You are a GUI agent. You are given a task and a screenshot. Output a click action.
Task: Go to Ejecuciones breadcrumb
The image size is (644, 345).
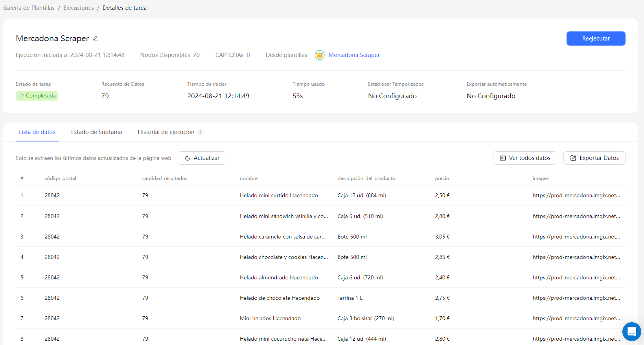(x=79, y=8)
